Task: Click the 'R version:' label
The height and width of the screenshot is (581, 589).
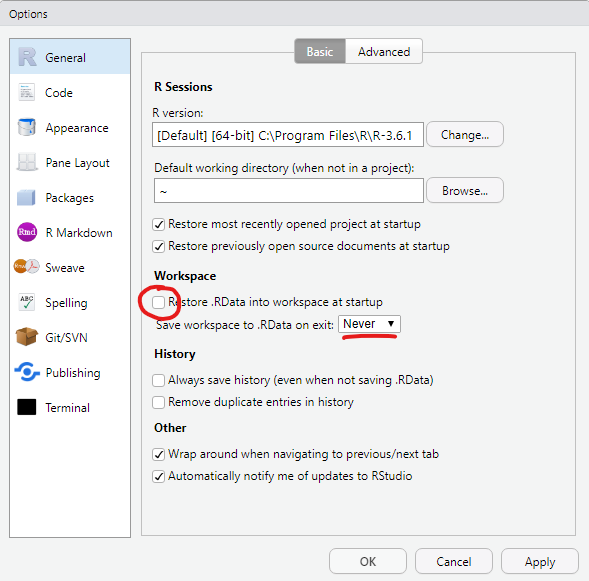Action: (x=178, y=113)
